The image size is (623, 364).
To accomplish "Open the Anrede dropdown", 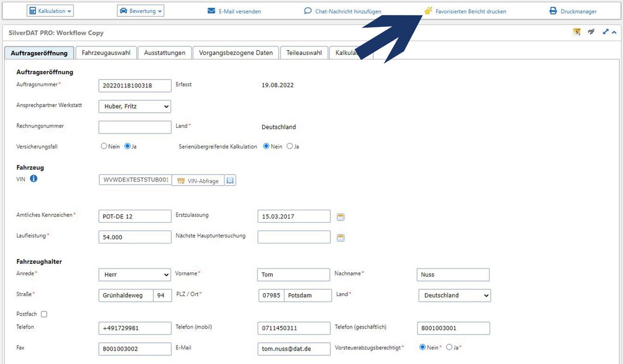I will (135, 275).
